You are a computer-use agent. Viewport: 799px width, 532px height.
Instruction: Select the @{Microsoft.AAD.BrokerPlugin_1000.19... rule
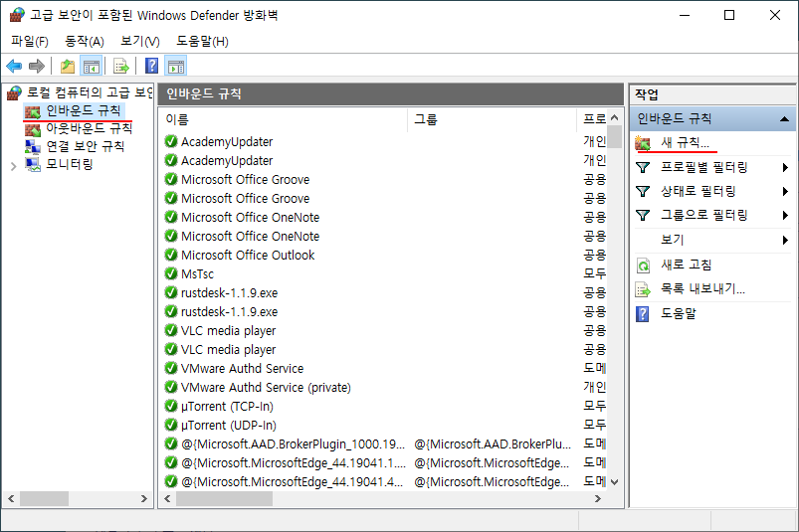pos(385,443)
